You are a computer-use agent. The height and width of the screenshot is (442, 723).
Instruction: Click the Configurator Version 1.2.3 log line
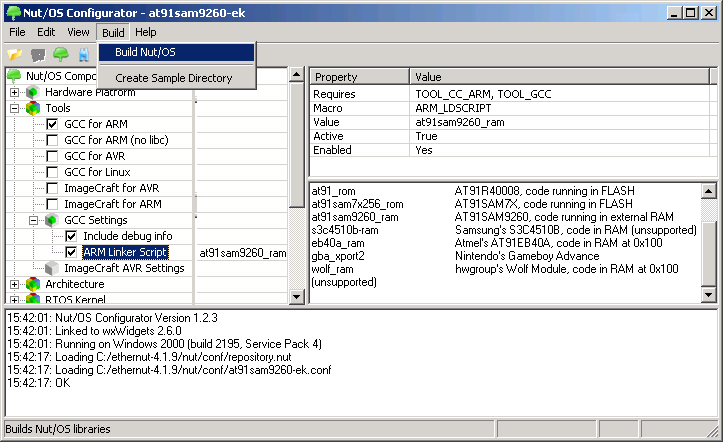(113, 318)
